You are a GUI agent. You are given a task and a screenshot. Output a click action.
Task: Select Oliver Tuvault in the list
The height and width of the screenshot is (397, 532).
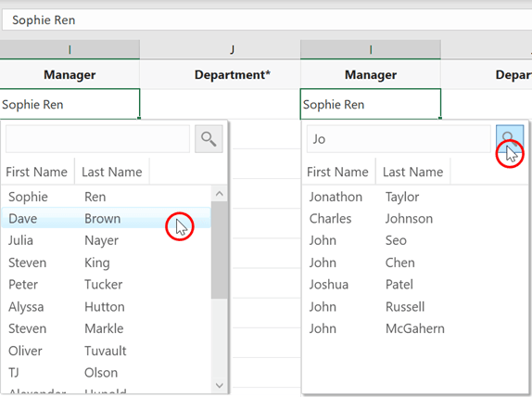107,351
